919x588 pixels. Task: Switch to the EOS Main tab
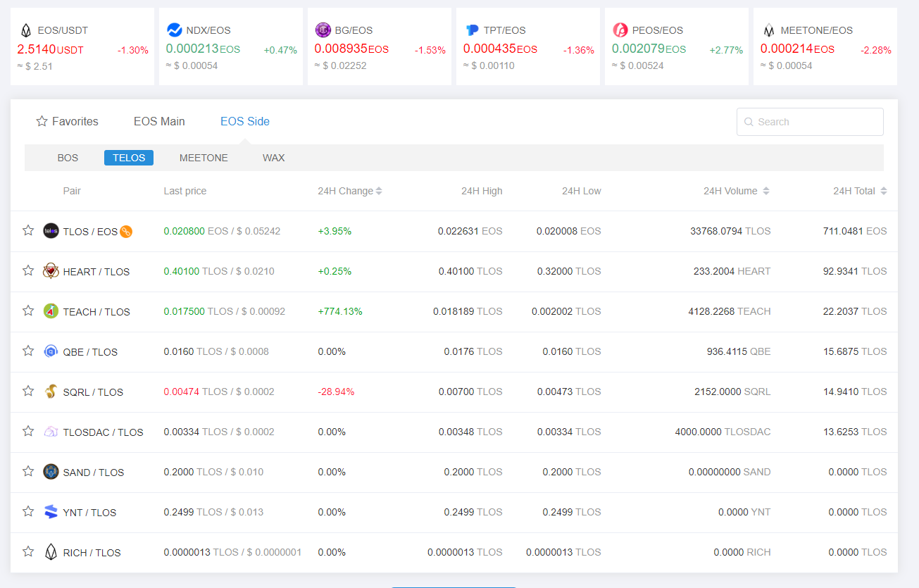point(159,121)
